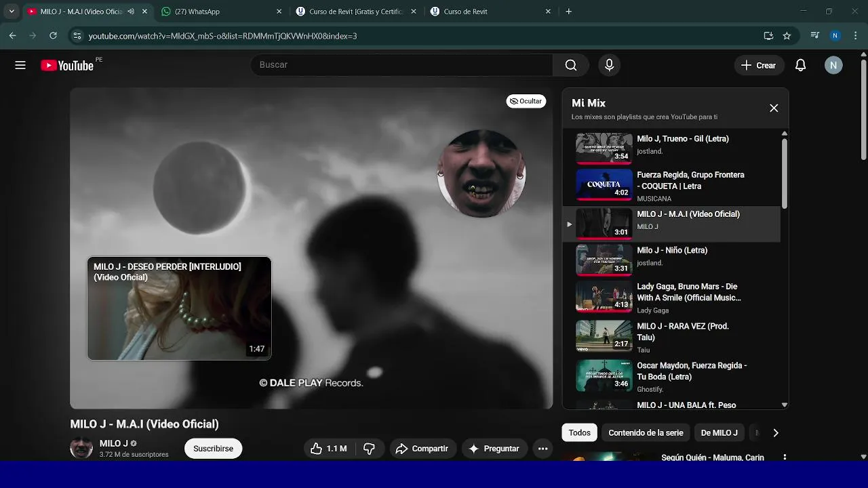Close the WhatsApp tab
Viewport: 868px width, 488px height.
coord(279,12)
